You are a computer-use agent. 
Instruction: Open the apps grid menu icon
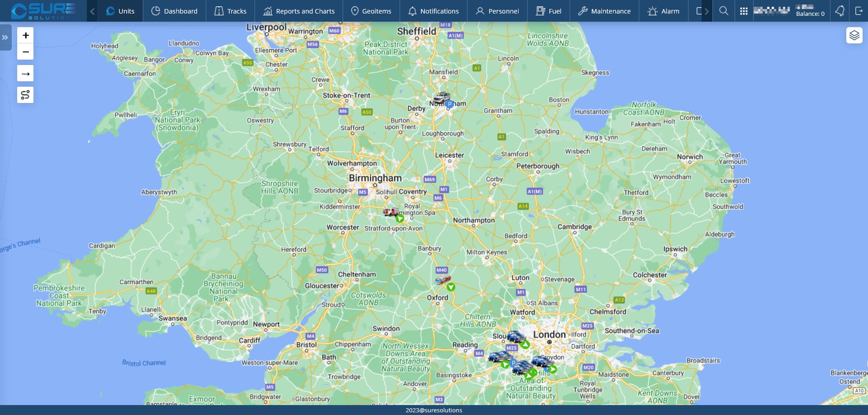click(744, 11)
